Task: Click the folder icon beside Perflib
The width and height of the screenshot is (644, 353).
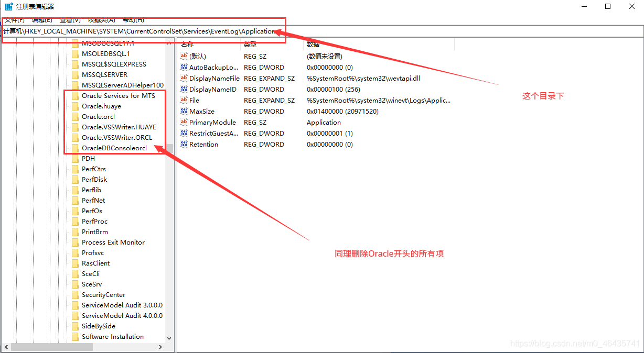Action: [75, 190]
